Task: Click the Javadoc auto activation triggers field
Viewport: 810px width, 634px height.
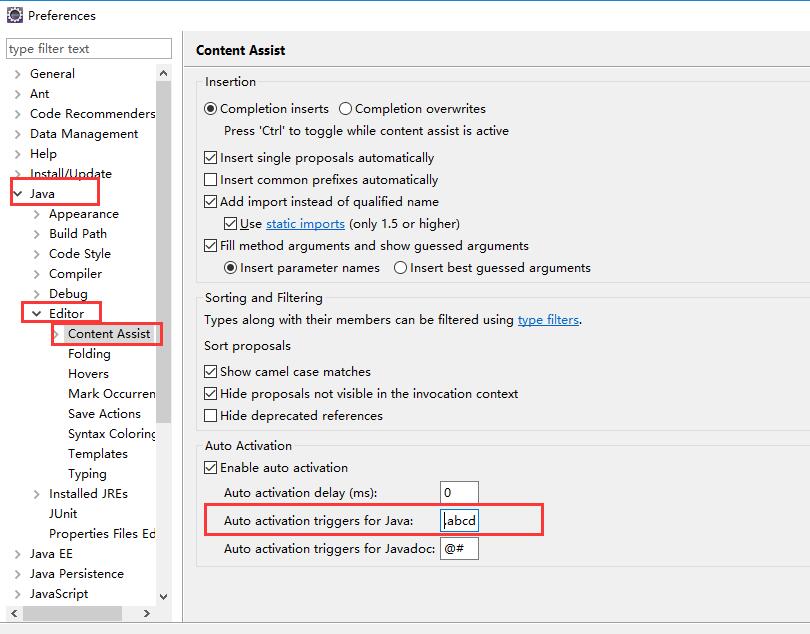Action: coord(459,548)
